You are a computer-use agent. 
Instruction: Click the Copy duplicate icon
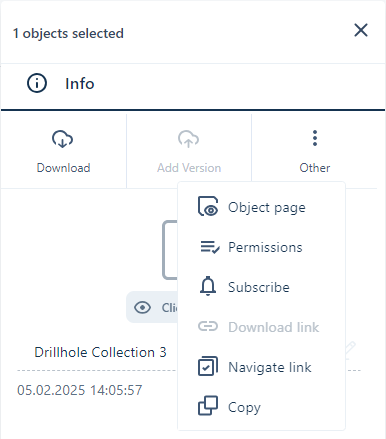pyautogui.click(x=208, y=406)
